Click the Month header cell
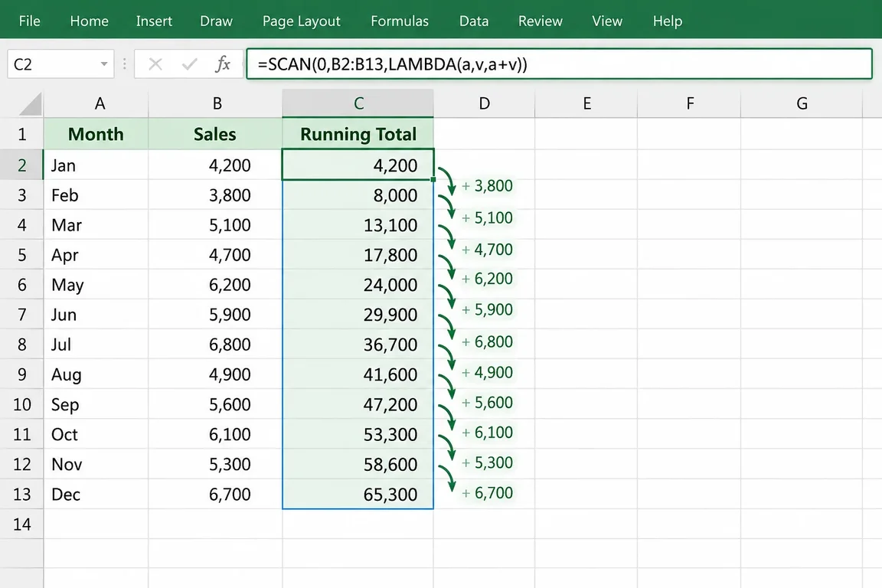Viewport: 882px width, 588px height. 96,134
